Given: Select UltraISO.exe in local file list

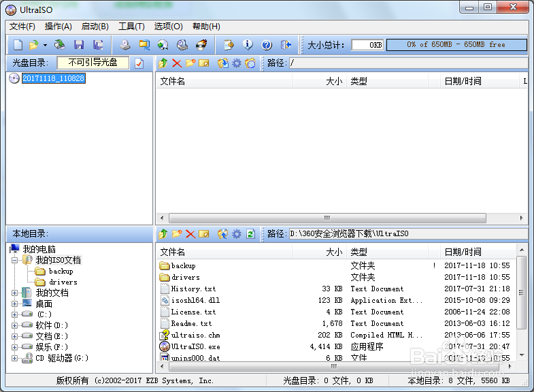Looking at the screenshot, I should (x=195, y=346).
